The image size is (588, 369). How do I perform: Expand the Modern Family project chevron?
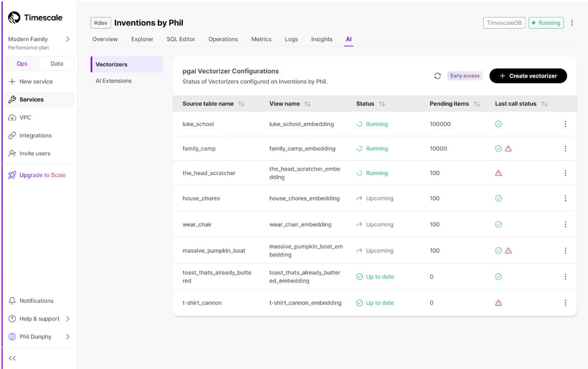point(67,39)
